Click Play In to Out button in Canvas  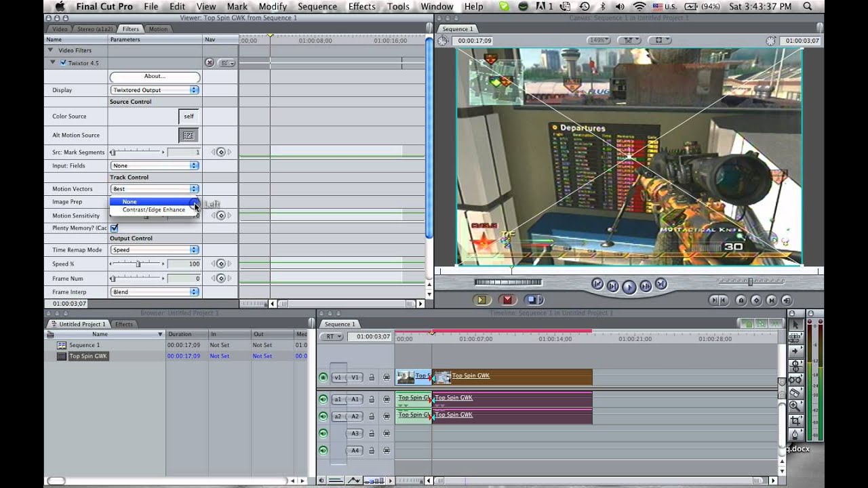pyautogui.click(x=612, y=286)
